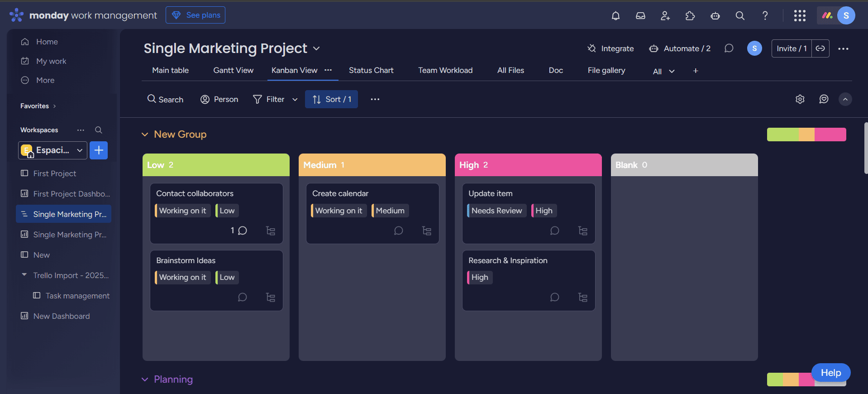This screenshot has height=394, width=868.
Task: Click the Sort / 1 button
Action: click(331, 99)
